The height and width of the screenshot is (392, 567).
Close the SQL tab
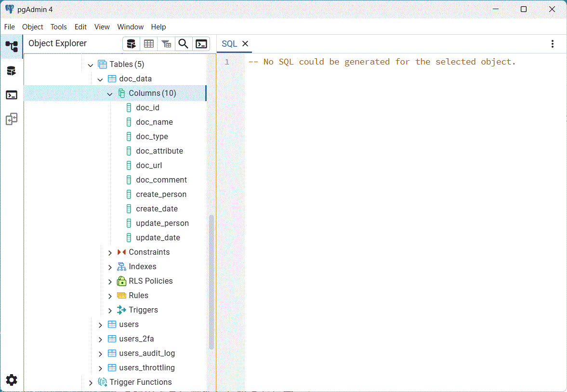click(245, 44)
